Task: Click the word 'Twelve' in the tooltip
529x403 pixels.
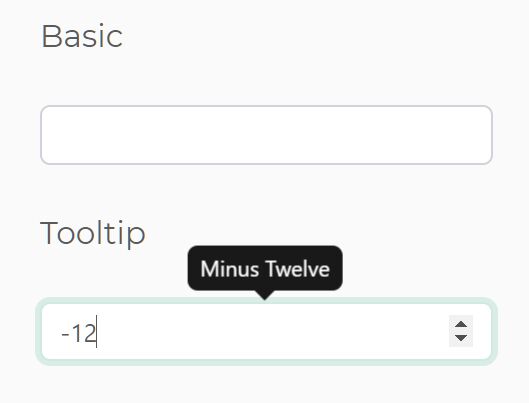Action: coord(298,269)
